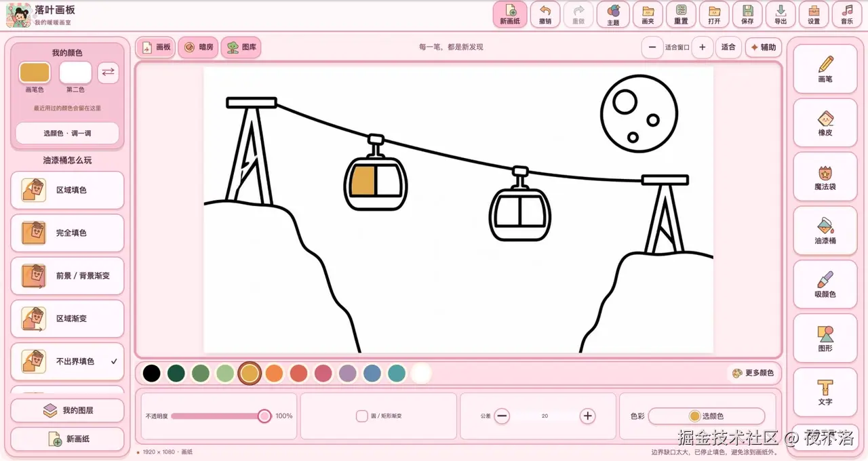The image size is (868, 461).
Task: Click 选颜色 beside the 色彩 label
Action: [707, 416]
